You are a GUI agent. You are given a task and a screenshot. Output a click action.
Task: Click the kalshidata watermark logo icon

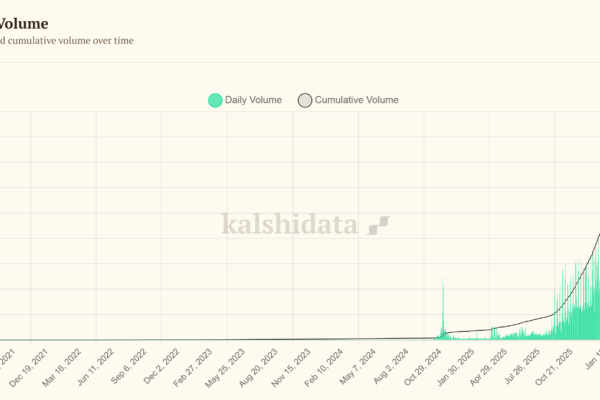(x=378, y=224)
